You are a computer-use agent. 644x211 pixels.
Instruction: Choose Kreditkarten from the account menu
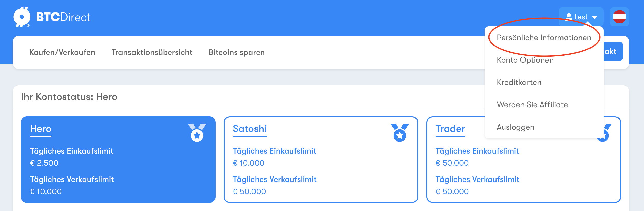tap(519, 82)
